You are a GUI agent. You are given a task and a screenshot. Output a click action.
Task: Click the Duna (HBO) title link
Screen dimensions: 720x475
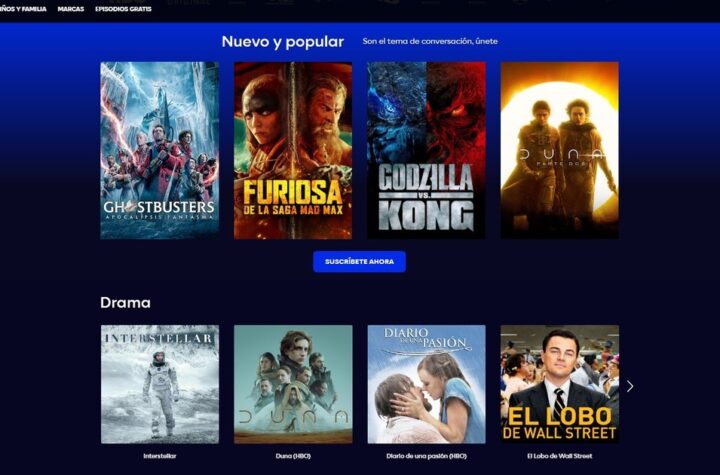(x=293, y=456)
